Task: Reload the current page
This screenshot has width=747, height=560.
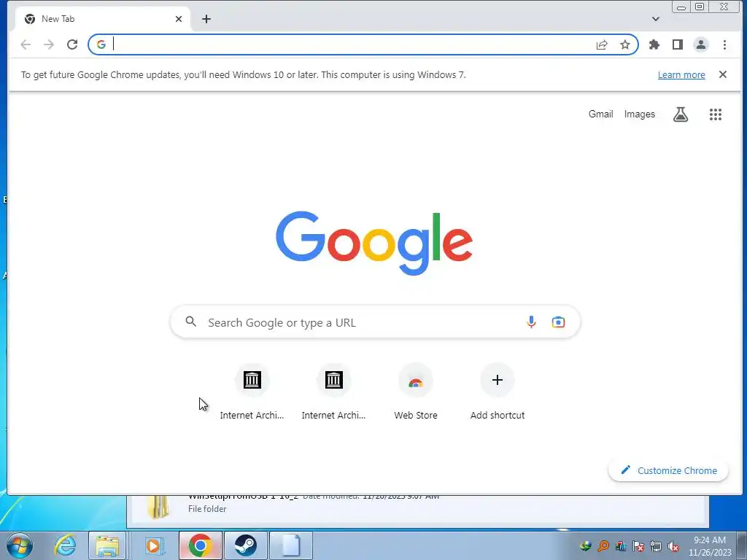Action: [72, 44]
